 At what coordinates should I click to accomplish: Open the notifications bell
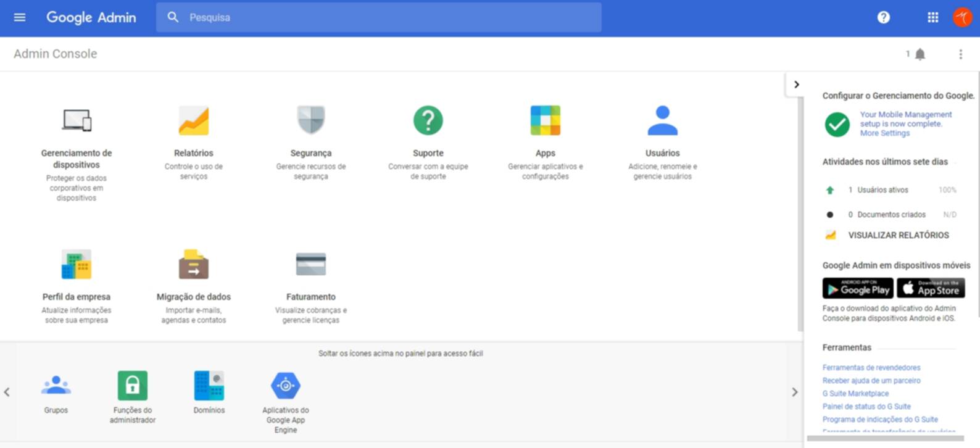920,54
